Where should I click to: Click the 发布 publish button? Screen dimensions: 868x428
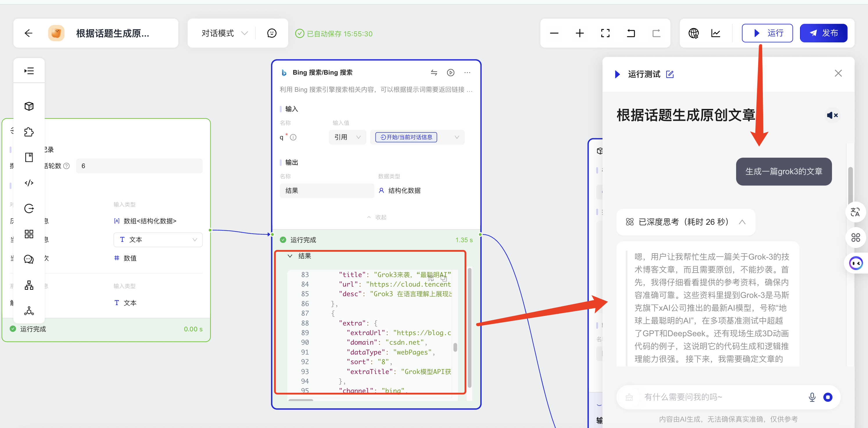click(823, 33)
